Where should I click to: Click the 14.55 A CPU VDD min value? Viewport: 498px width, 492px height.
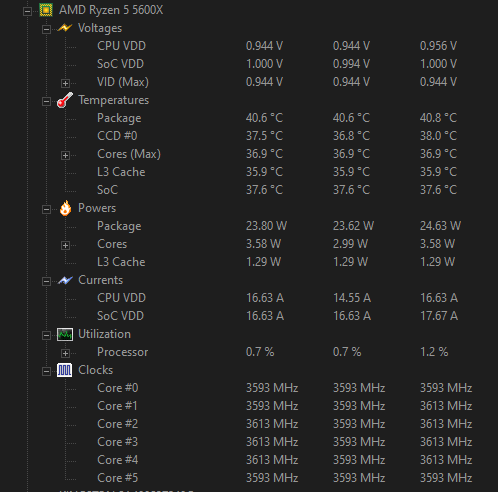(352, 298)
